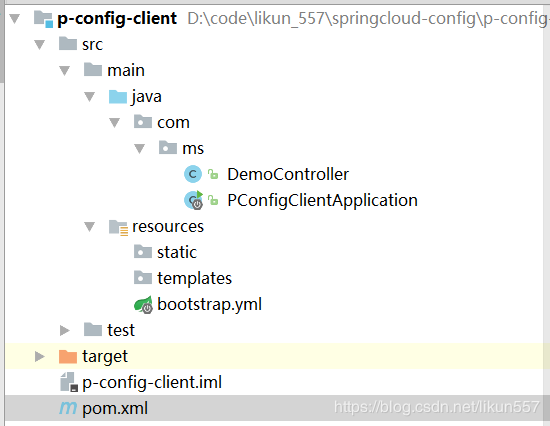Viewport: 550px width, 426px height.
Task: Click the src folder icon
Action: pyautogui.click(x=68, y=44)
